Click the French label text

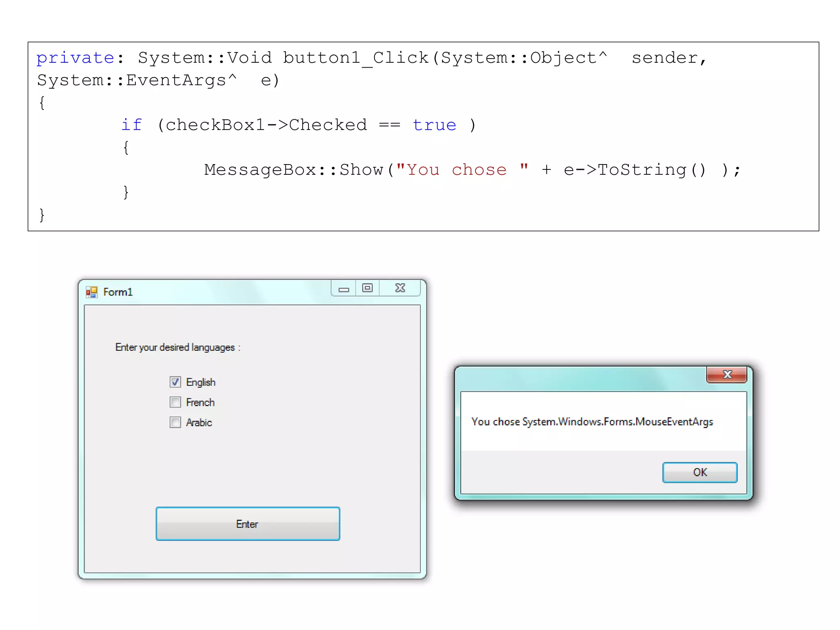tap(200, 402)
